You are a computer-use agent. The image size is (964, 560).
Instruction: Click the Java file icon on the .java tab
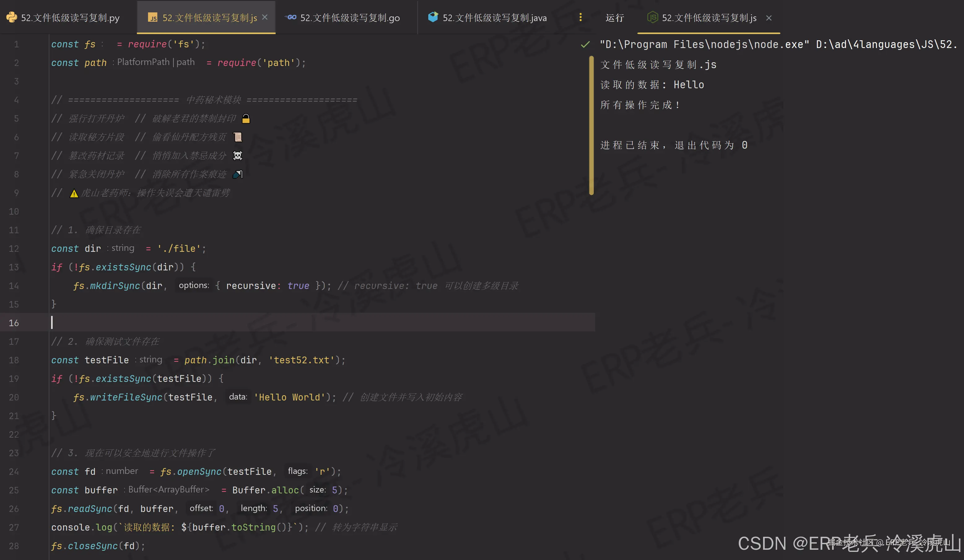pos(433,17)
